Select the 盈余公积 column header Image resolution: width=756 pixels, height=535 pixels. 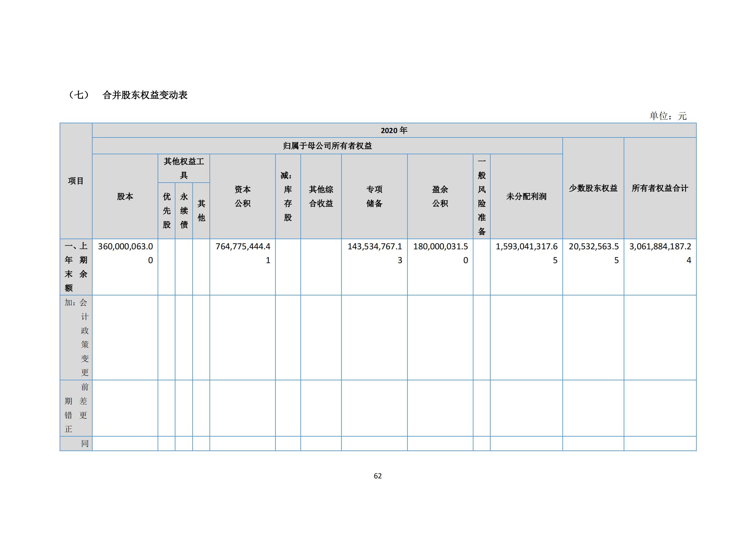pos(440,196)
